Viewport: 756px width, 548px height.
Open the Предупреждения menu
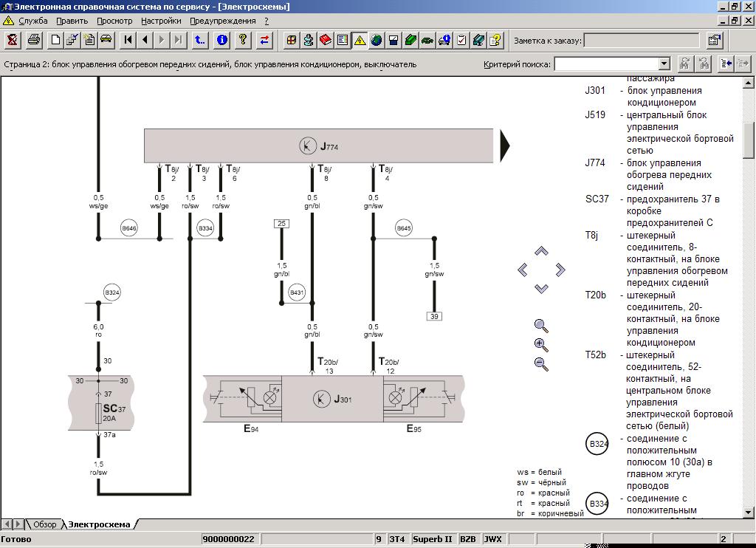[223, 21]
